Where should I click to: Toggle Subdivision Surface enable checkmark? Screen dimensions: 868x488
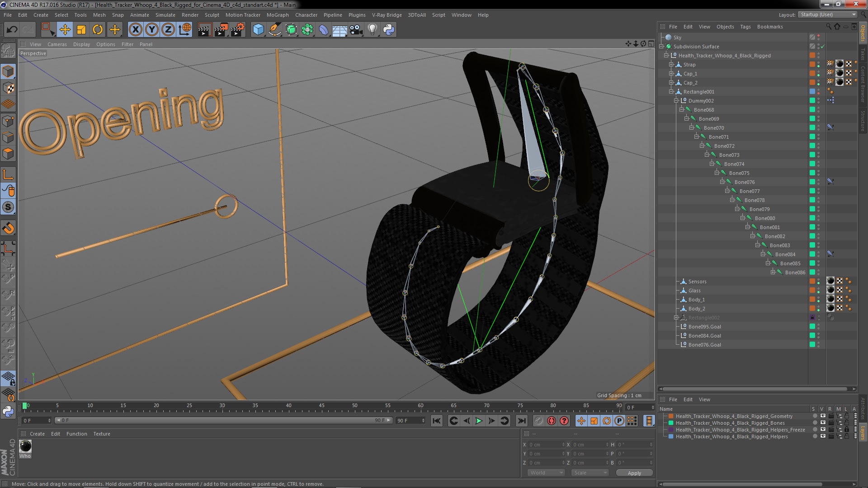coord(823,47)
